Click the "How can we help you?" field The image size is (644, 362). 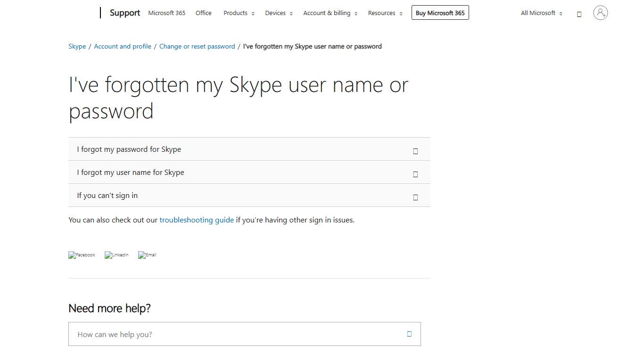[236, 334]
